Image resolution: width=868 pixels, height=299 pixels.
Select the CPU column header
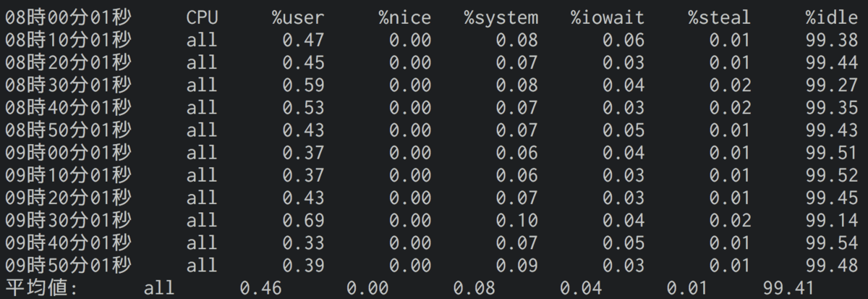202,18
